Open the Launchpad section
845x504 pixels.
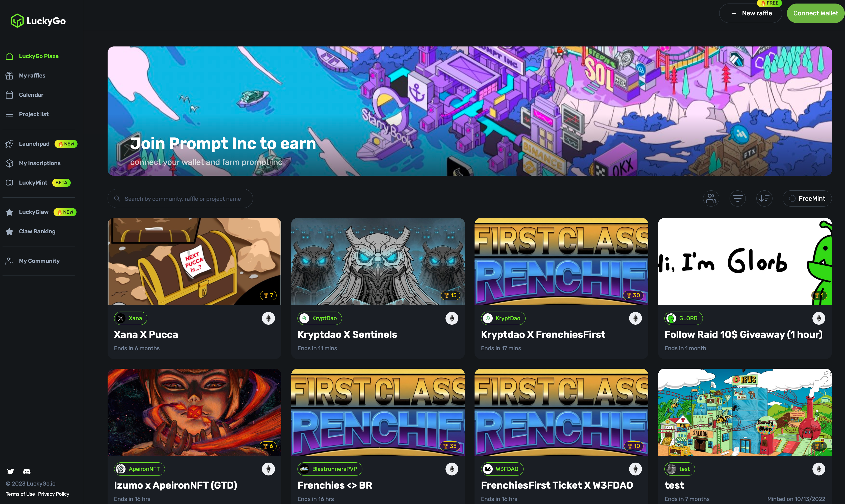click(34, 144)
